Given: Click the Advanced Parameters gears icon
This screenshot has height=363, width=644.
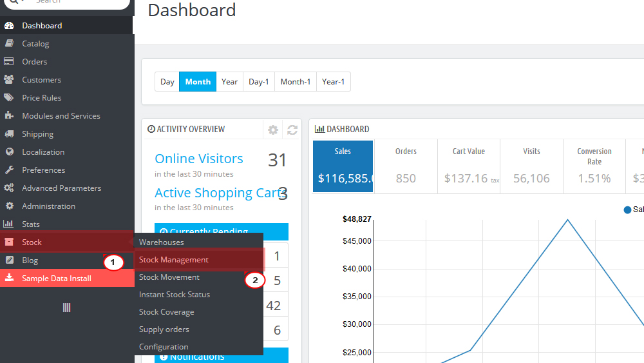Looking at the screenshot, I should [9, 188].
